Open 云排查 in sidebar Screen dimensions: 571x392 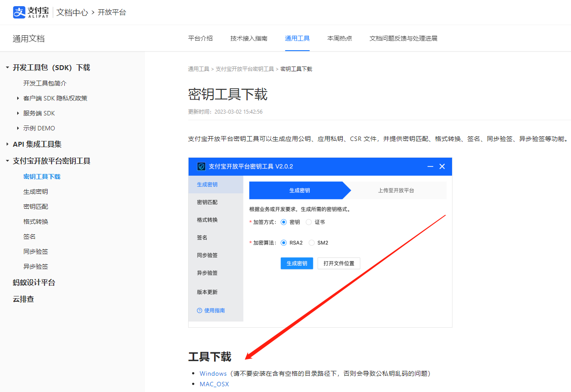tap(23, 299)
